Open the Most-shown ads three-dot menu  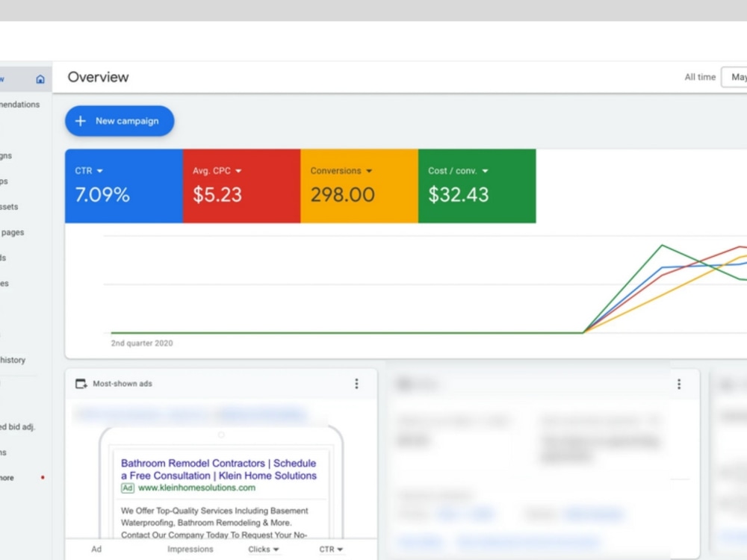click(356, 384)
